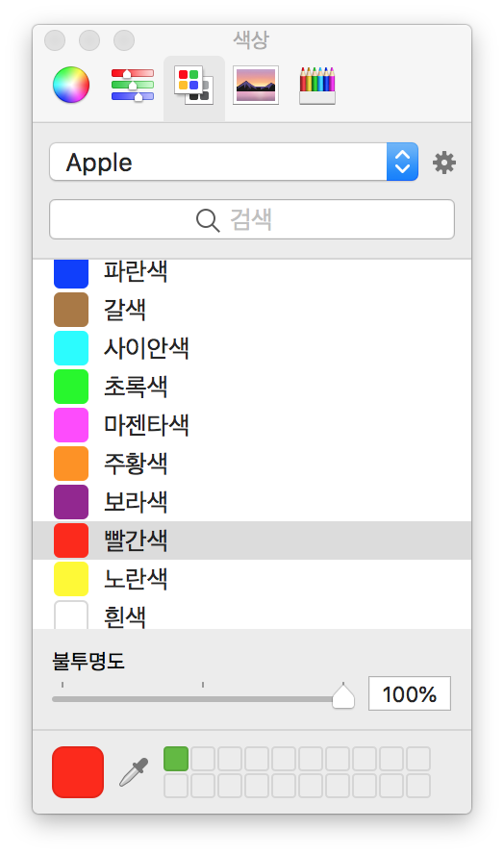Click the 검색 search field
The image size is (504, 854).
252,219
